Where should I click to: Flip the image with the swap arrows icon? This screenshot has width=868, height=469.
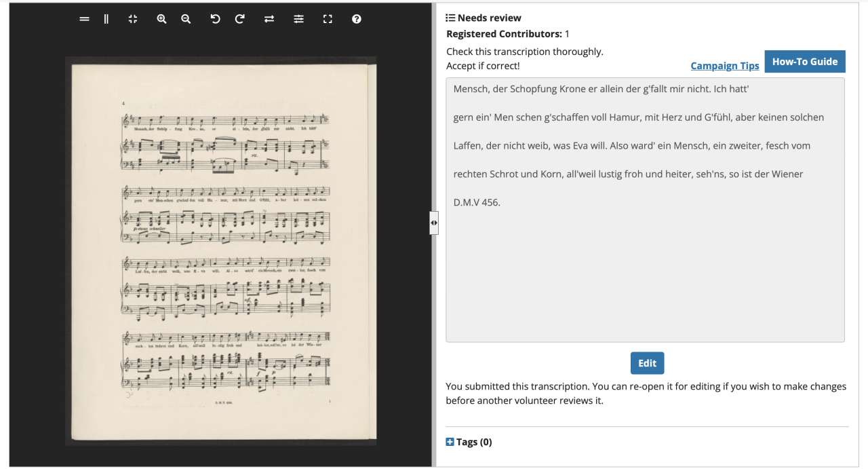click(269, 19)
